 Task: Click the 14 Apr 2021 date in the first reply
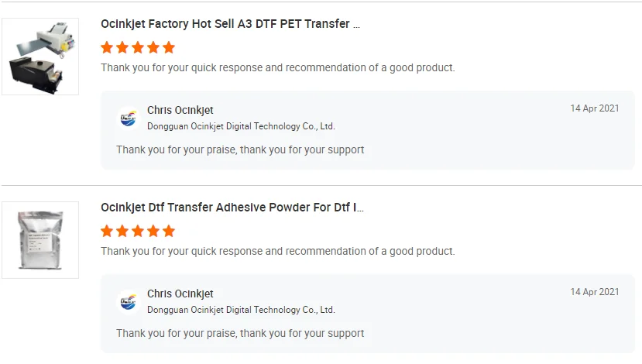(x=594, y=108)
